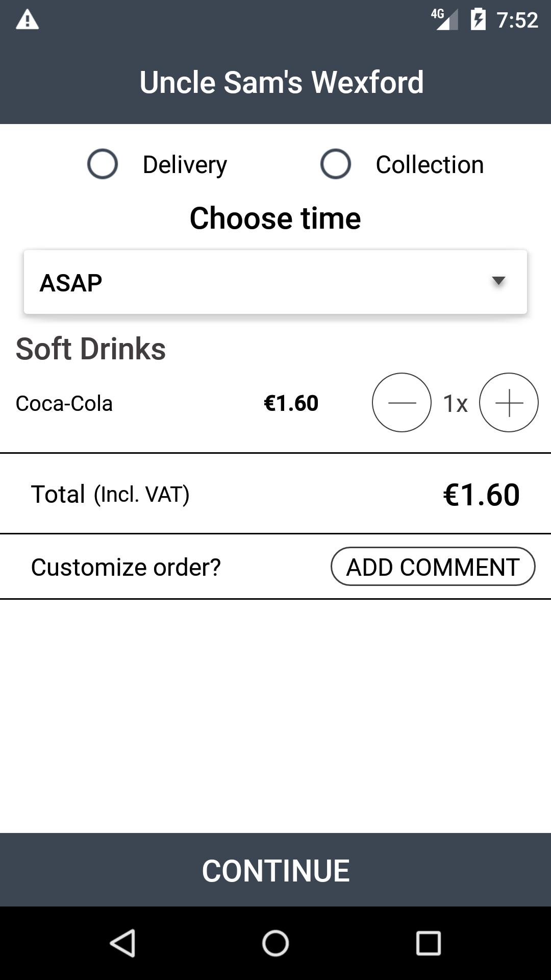Tap the 4G signal strength icon
This screenshot has width=551, height=980.
pyautogui.click(x=444, y=20)
